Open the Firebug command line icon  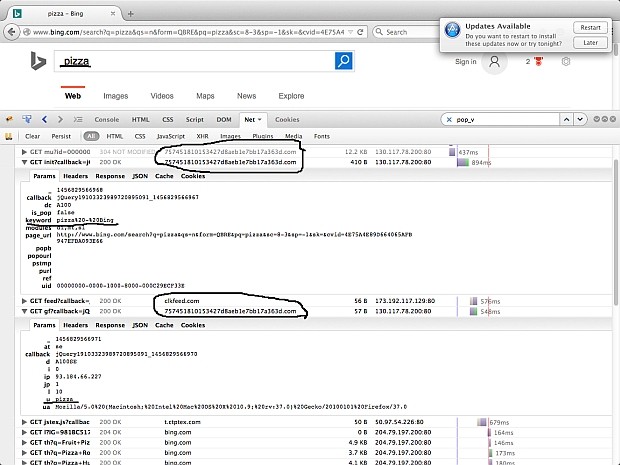78,119
